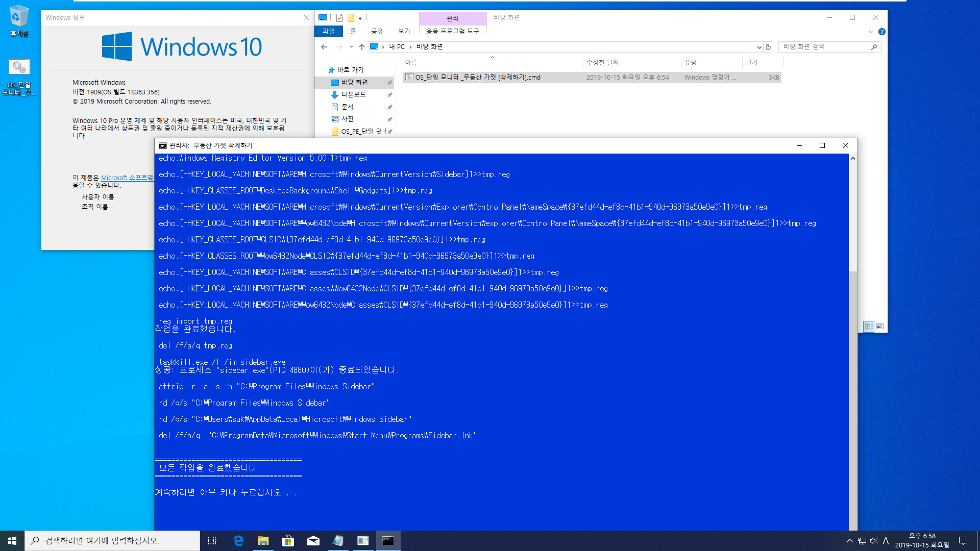The height and width of the screenshot is (551, 980).
Task: Open recent locations dropdown in Explorer
Action: [x=351, y=47]
